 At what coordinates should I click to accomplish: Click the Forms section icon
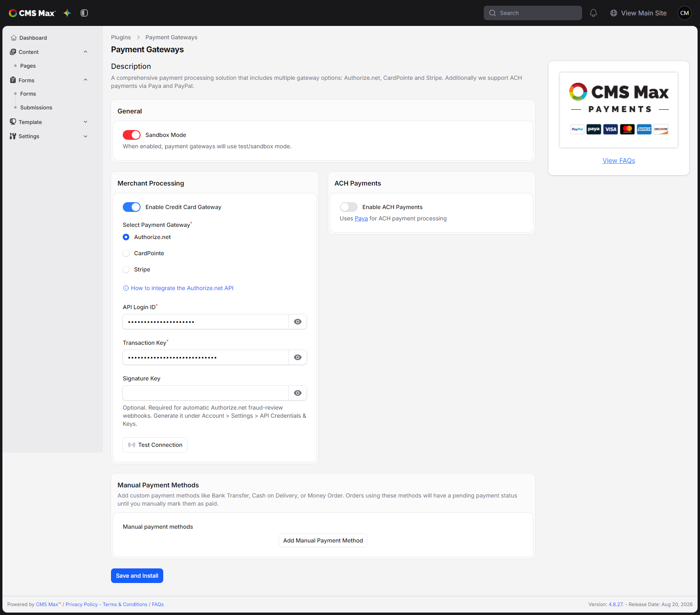pos(13,80)
